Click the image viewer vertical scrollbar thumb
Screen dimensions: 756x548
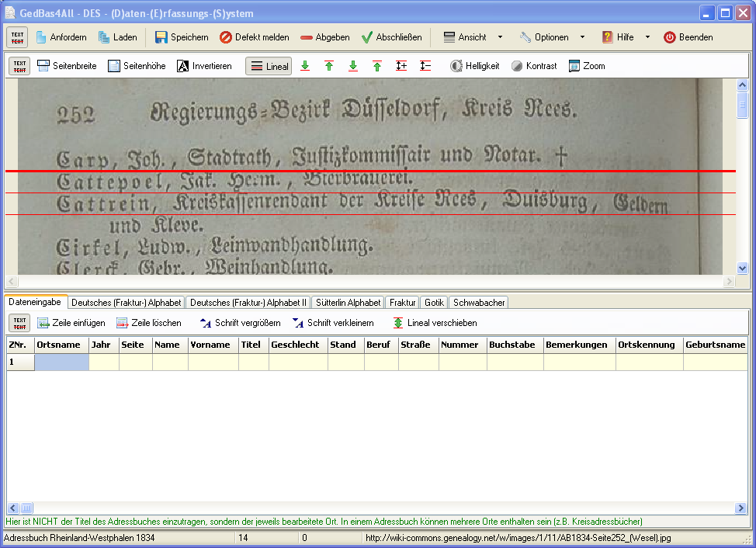(743, 106)
